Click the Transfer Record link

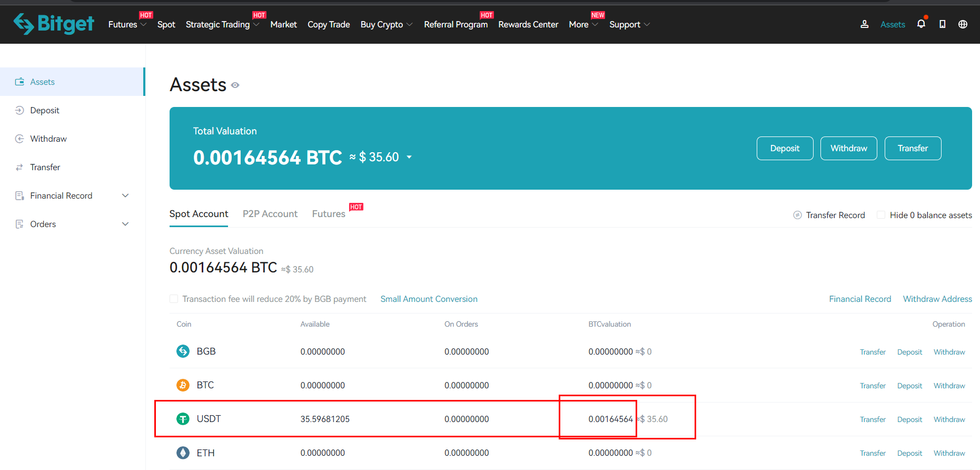coord(835,215)
